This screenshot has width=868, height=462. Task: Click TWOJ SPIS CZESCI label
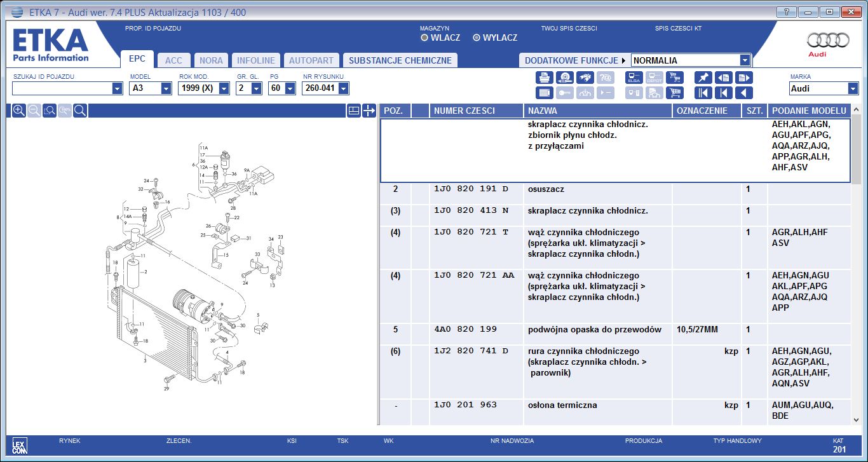pyautogui.click(x=569, y=29)
